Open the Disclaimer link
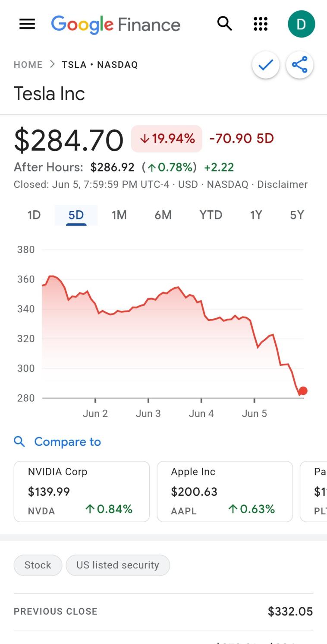Viewport: 327px width, 644px height. (x=282, y=185)
